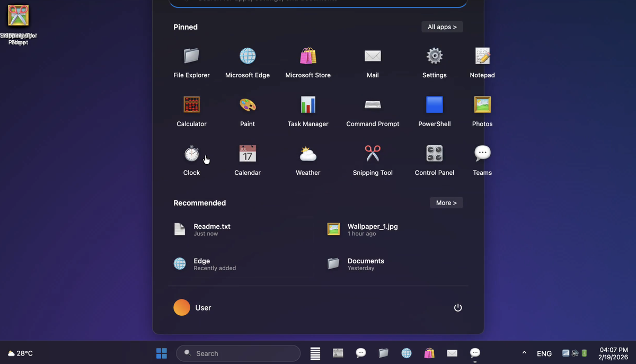Open the Widgets news icon on taskbar

338,353
